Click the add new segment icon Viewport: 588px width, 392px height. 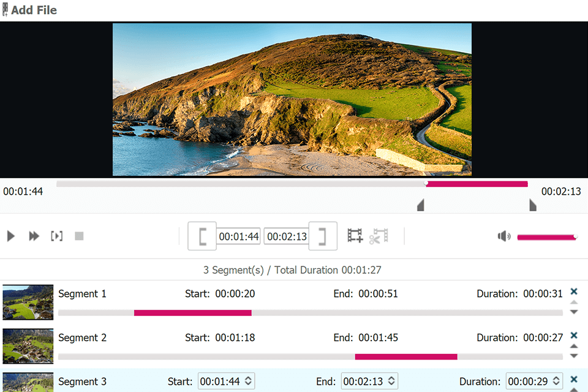tap(355, 236)
